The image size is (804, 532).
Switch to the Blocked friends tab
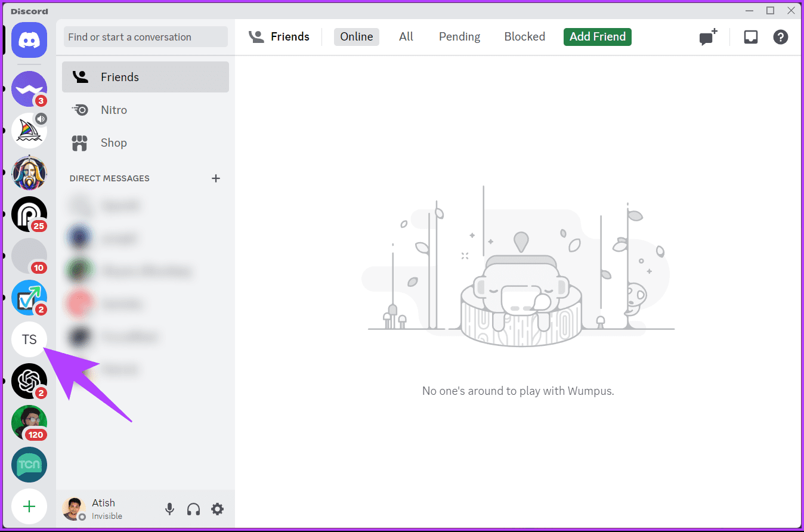pos(524,36)
